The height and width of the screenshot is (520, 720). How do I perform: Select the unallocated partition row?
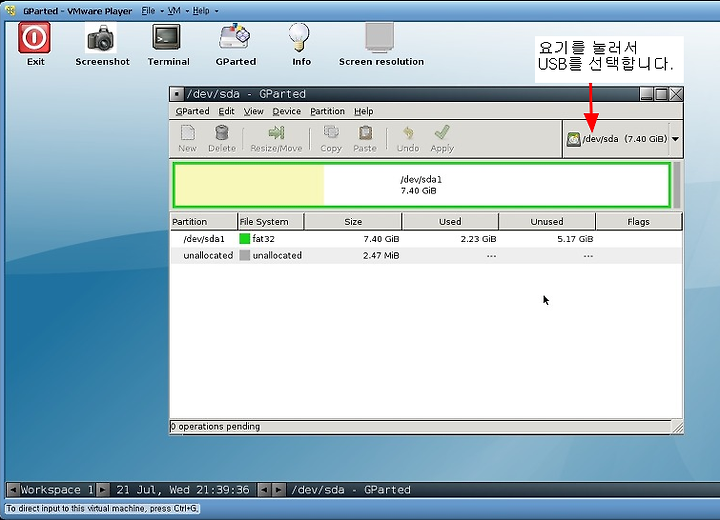coord(426,255)
